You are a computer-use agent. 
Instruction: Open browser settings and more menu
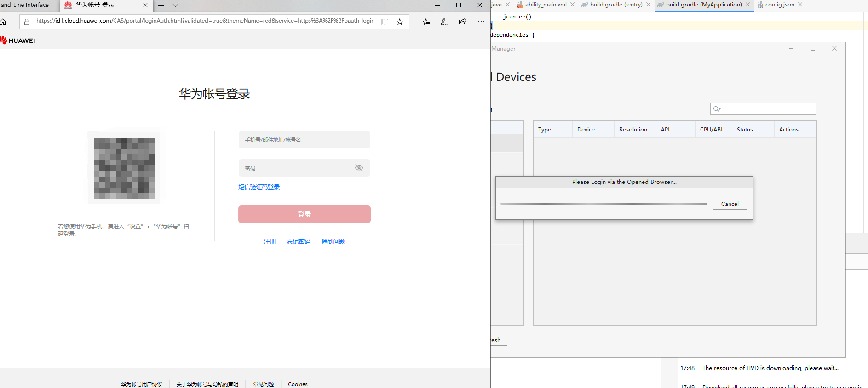(481, 22)
